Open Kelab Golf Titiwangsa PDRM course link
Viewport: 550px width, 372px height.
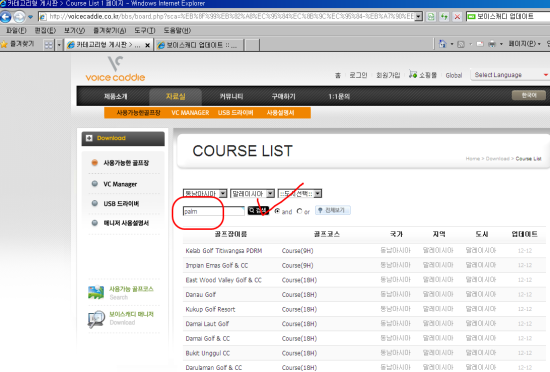224,251
